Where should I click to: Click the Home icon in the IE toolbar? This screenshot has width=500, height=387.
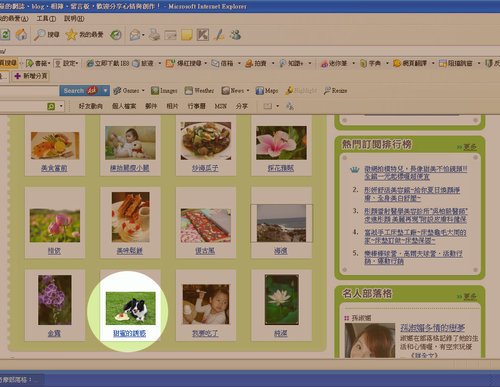point(21,34)
